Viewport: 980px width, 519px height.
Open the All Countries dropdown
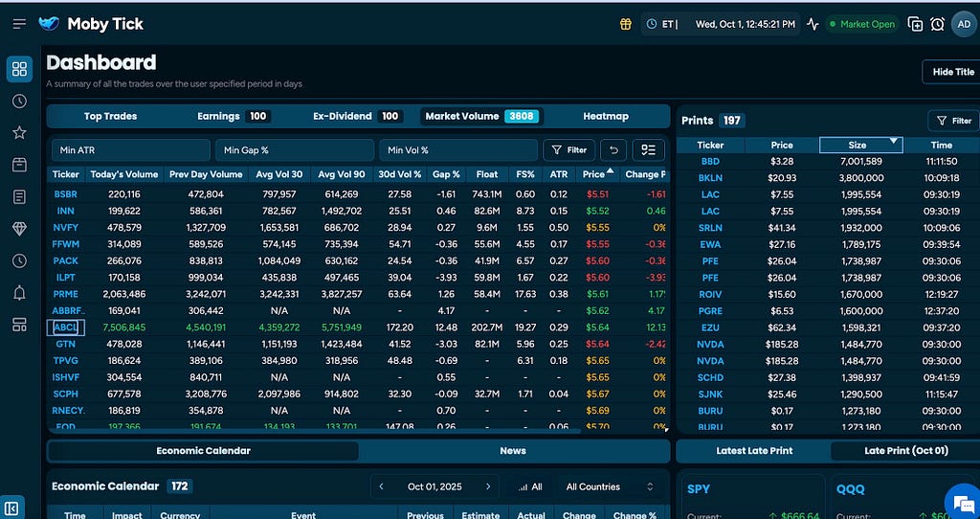(610, 486)
